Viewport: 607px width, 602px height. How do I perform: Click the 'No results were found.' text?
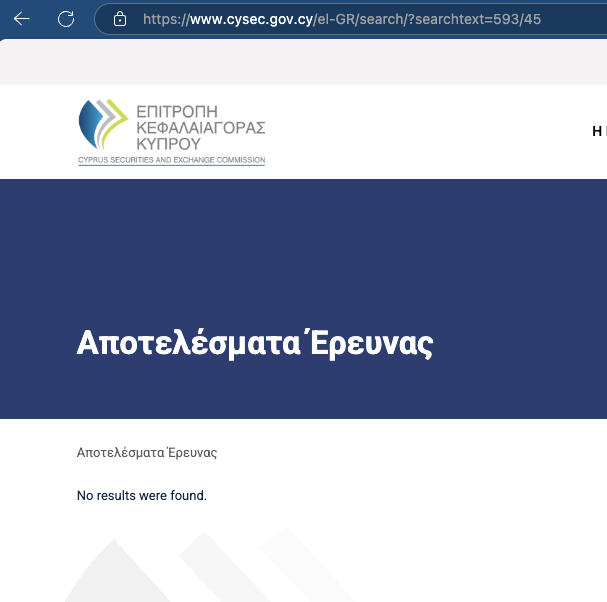click(x=142, y=495)
